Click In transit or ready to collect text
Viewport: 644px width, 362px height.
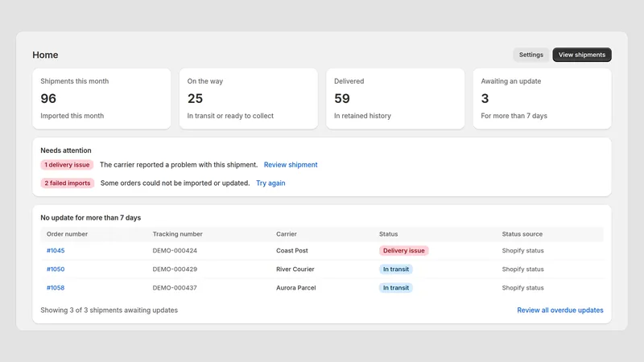coord(230,116)
